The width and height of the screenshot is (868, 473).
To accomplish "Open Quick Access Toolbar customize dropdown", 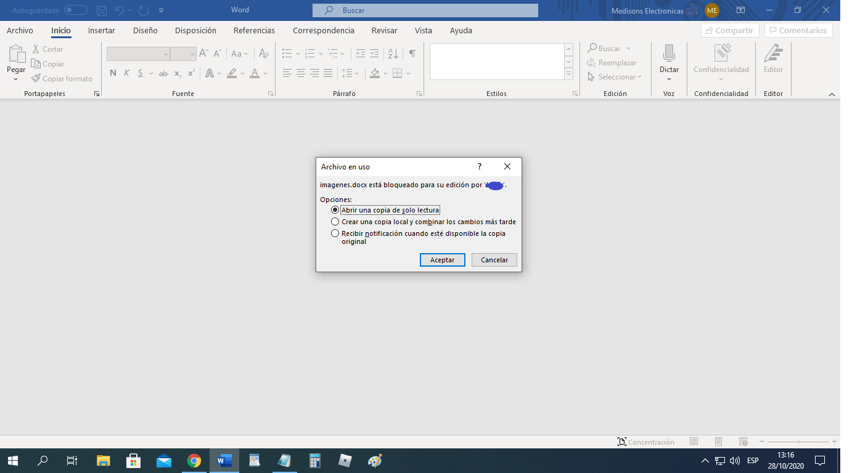I will click(x=162, y=10).
